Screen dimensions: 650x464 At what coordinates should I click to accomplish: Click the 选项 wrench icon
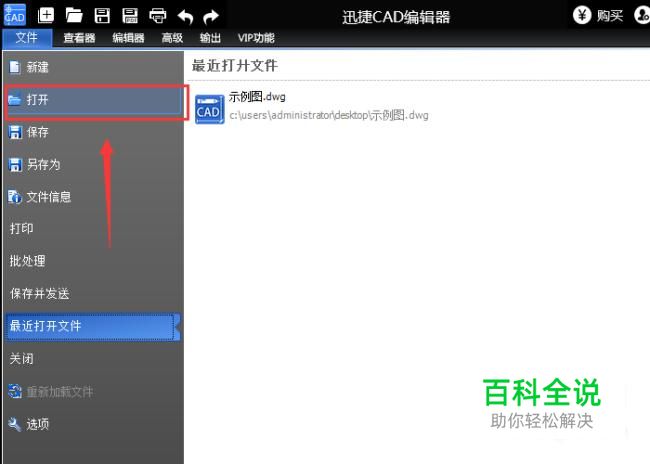[x=15, y=424]
